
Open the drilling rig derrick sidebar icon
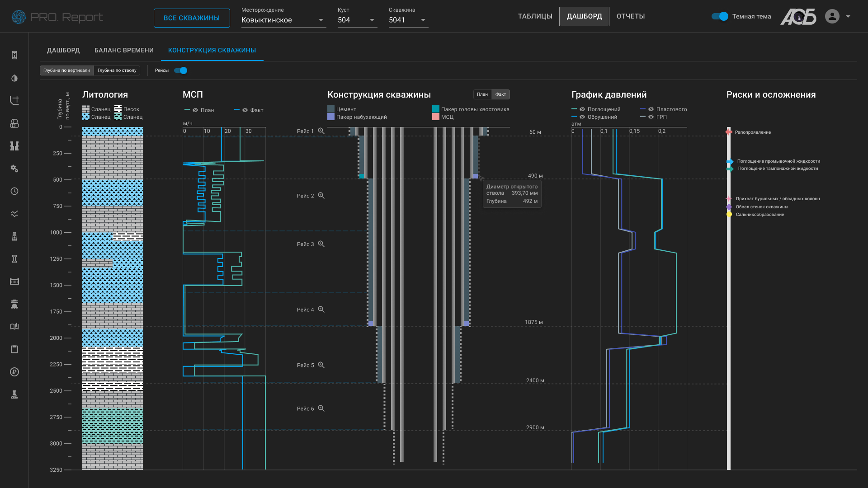(x=14, y=236)
